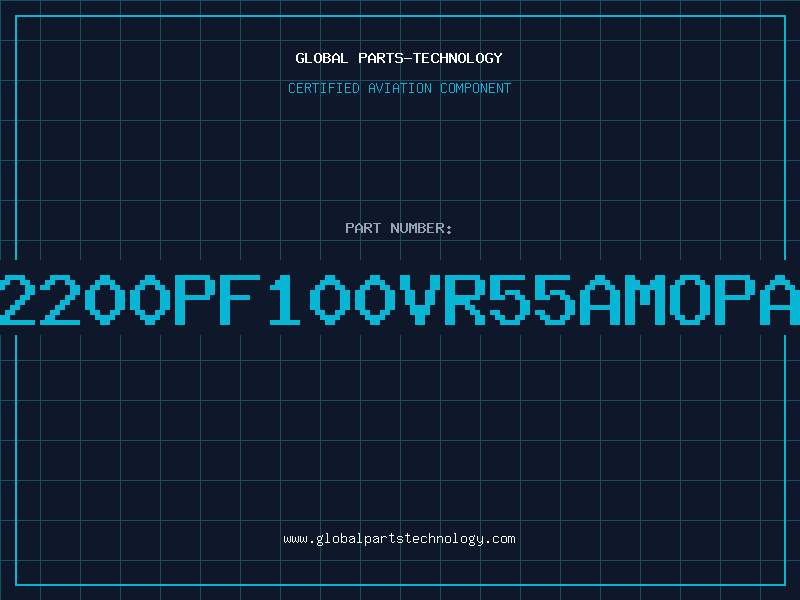This screenshot has height=600, width=800.
Task: Click the PART NUMBER: label
Action: point(399,228)
